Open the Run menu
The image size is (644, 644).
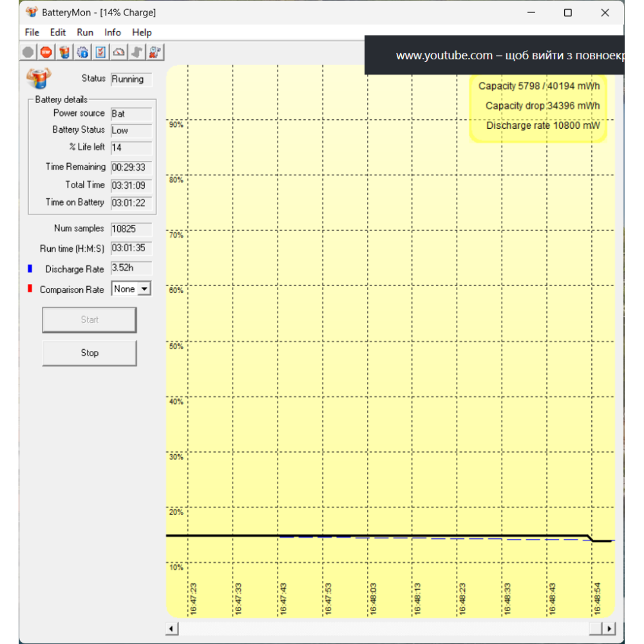coord(85,32)
